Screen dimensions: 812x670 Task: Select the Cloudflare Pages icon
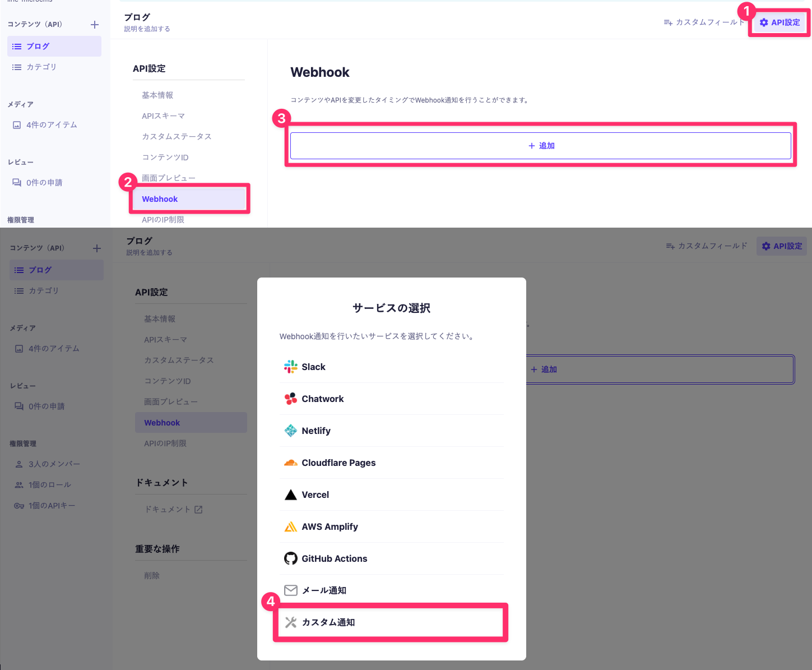coord(291,463)
